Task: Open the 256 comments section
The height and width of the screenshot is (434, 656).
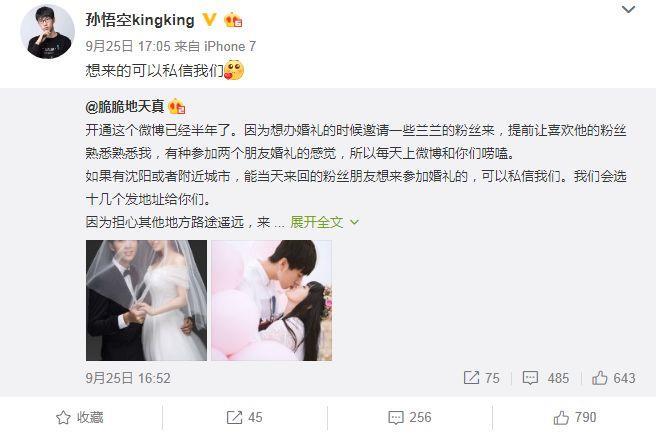Action: tap(410, 417)
